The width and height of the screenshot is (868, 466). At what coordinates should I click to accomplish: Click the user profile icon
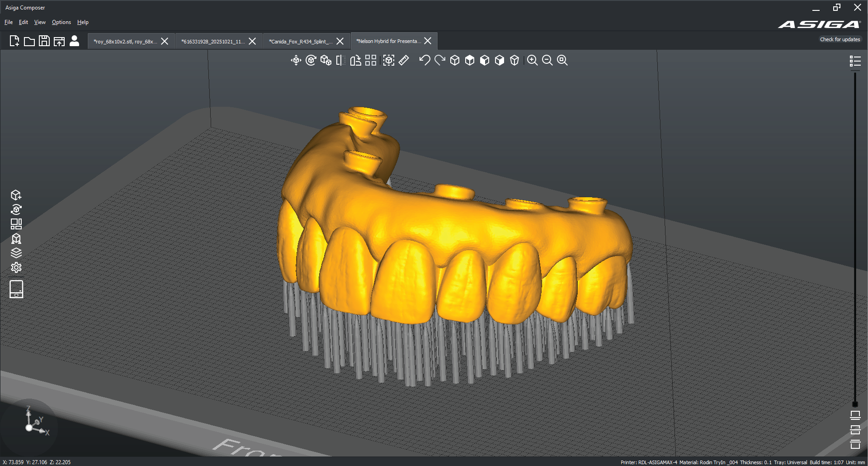click(74, 41)
